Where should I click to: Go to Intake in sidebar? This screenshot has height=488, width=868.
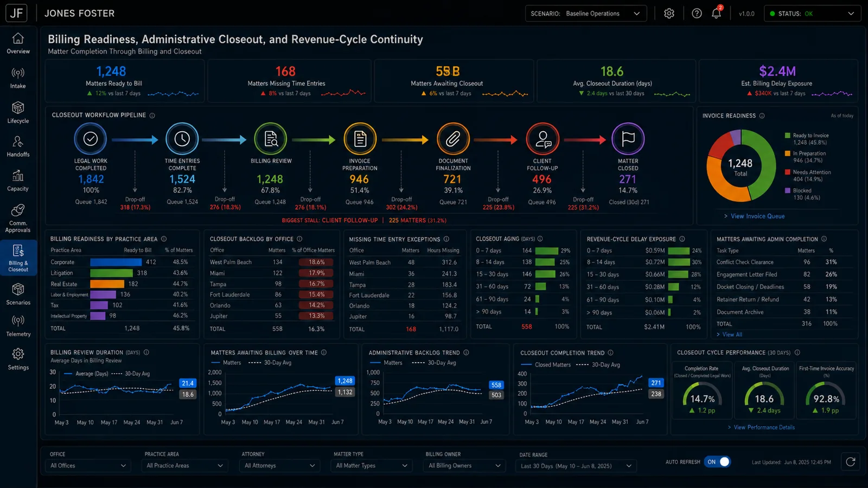[18, 79]
